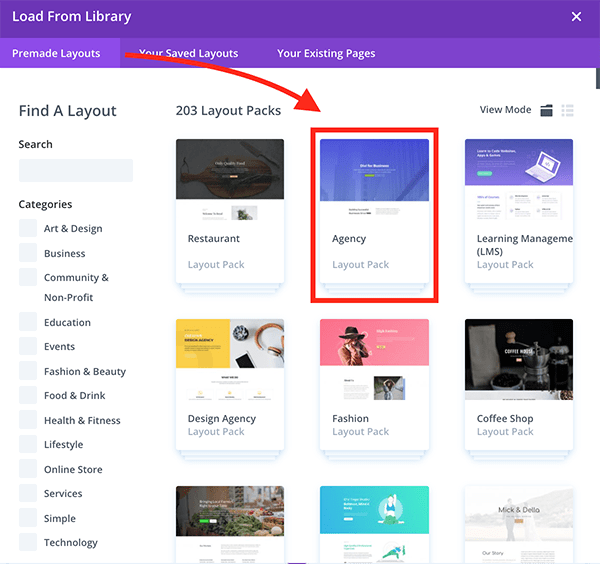Click the layout Search input field
The image size is (600, 564).
point(76,170)
